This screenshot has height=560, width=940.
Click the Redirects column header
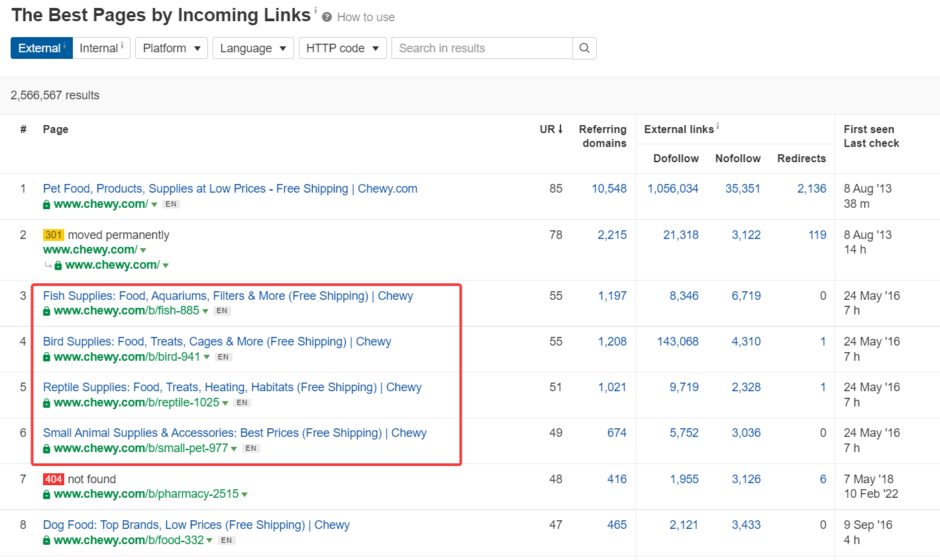click(802, 158)
